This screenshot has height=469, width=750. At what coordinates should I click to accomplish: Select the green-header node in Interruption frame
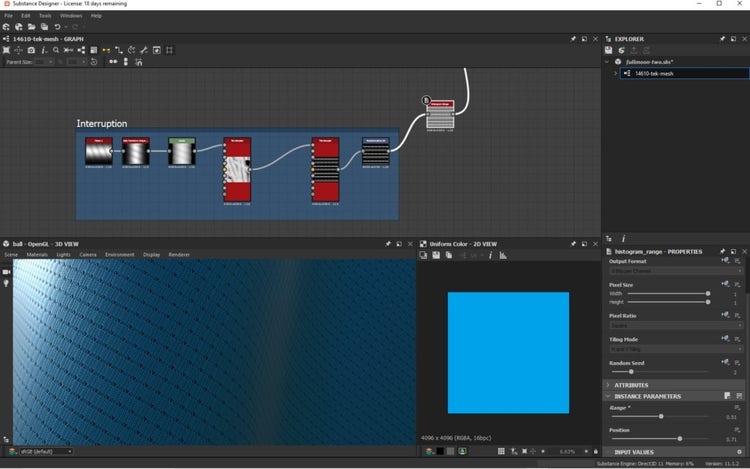click(x=182, y=152)
